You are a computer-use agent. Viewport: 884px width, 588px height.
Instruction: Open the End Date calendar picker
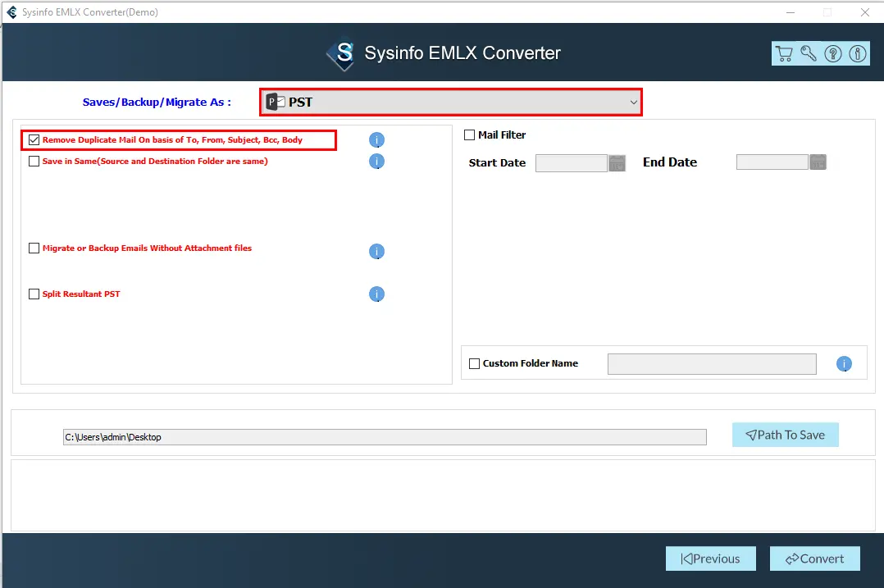coord(818,162)
